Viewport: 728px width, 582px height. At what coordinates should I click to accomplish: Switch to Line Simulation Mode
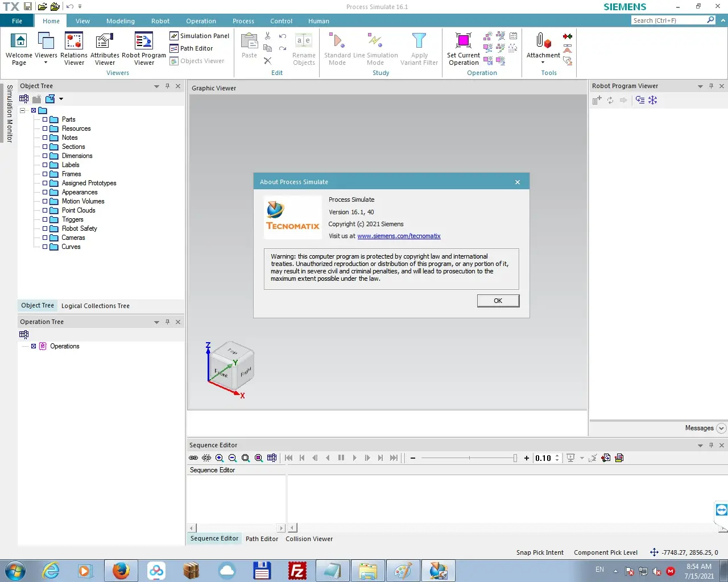point(375,49)
